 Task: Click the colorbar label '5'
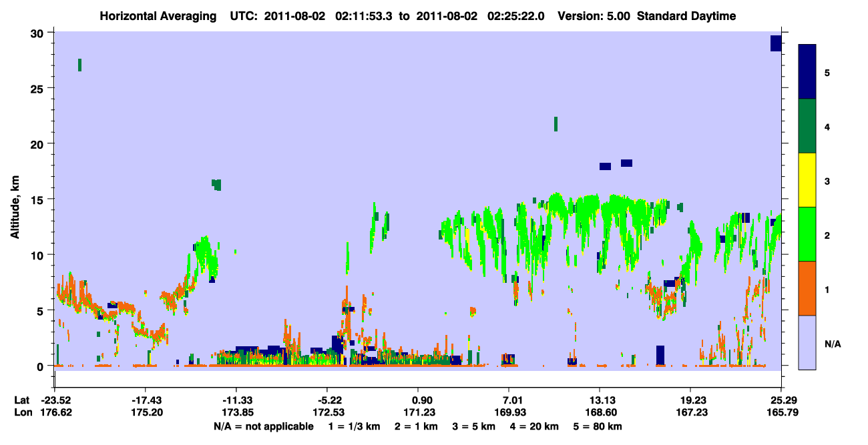(827, 72)
